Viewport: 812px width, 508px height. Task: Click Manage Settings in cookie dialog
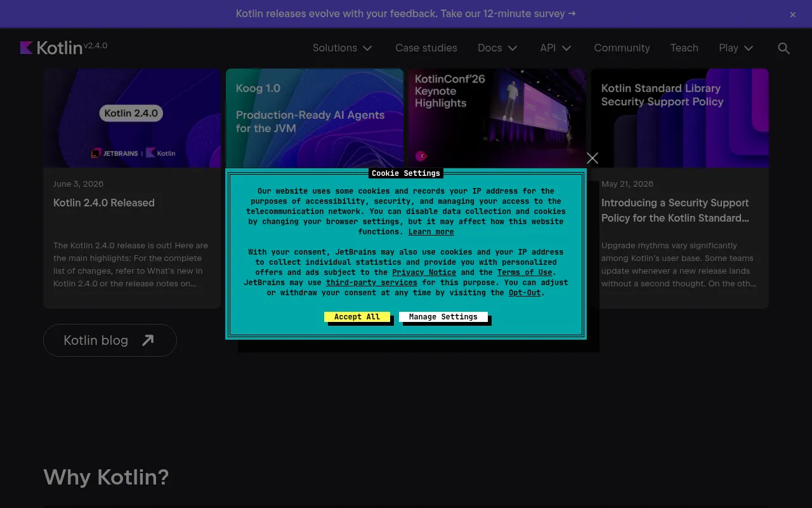443,317
